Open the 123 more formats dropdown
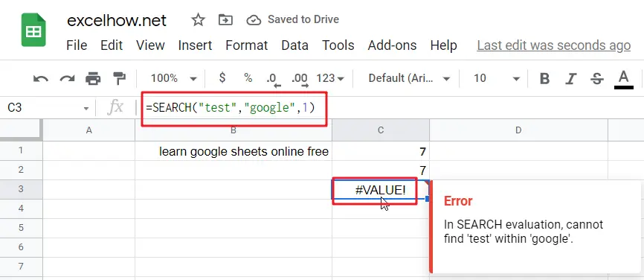 tap(331, 78)
